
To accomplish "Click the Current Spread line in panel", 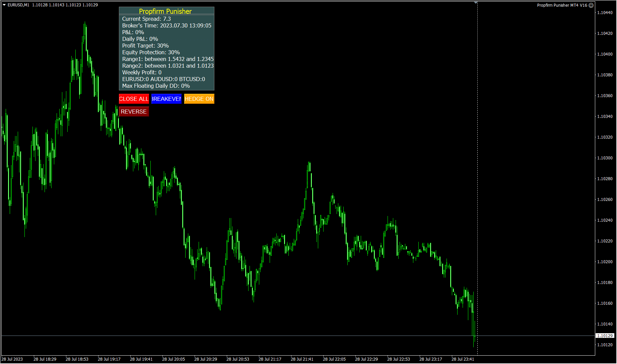I will tap(146, 19).
